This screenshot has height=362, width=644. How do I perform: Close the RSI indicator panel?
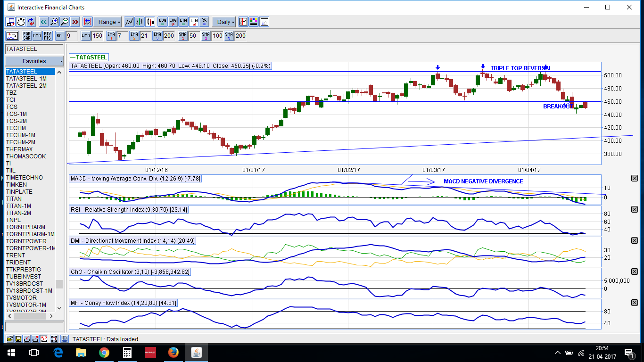point(634,209)
